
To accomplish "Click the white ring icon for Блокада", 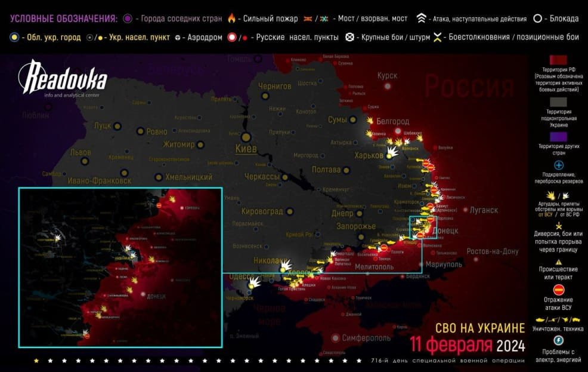I will click(x=537, y=18).
